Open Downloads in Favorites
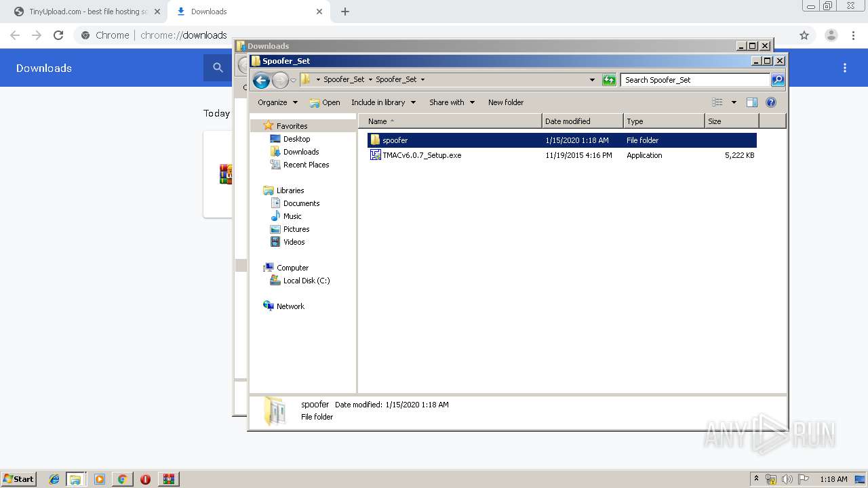The width and height of the screenshot is (868, 488). (x=301, y=152)
